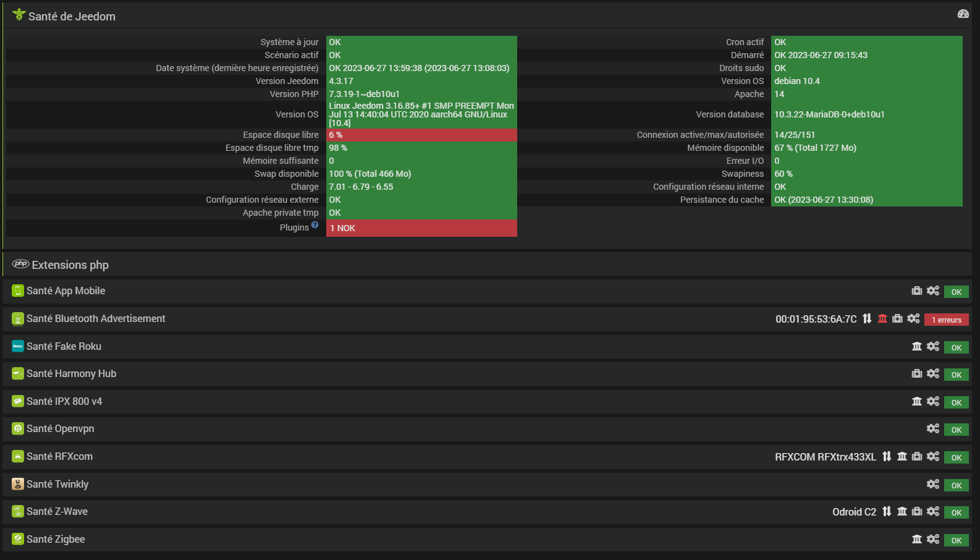Open Santé Twinkly configuration gears icon
Viewport: 980px width, 560px height.
click(x=933, y=484)
